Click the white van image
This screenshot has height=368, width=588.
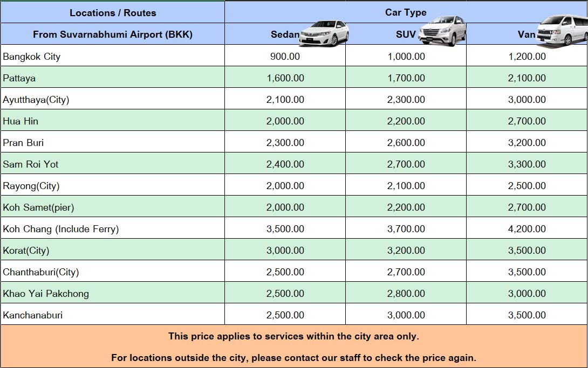pyautogui.click(x=562, y=30)
